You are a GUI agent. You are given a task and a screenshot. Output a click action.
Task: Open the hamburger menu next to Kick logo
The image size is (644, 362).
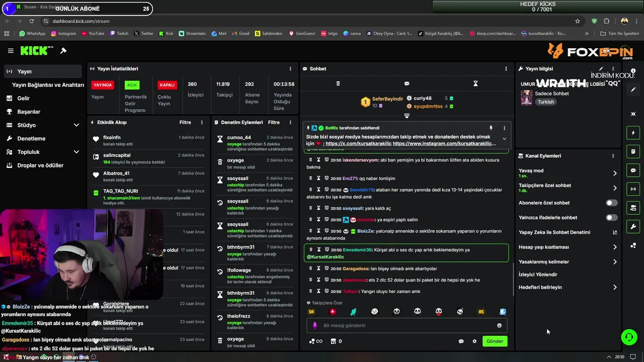pyautogui.click(x=11, y=51)
